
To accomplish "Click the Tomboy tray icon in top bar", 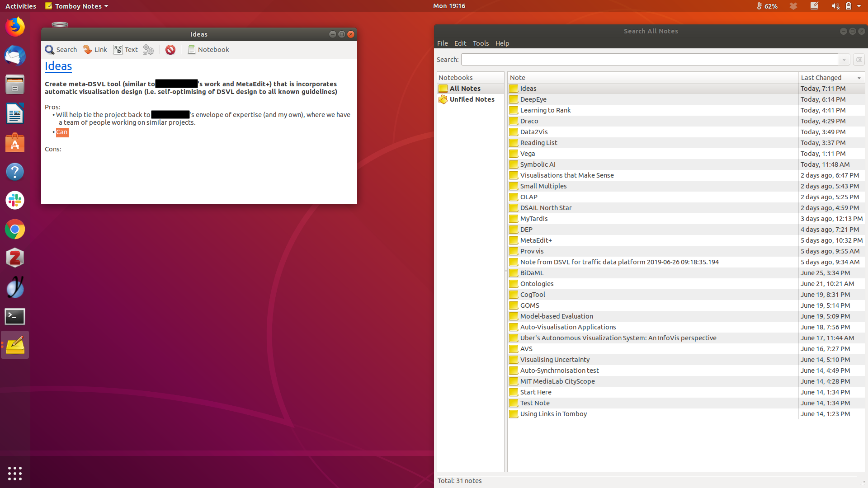I will (x=814, y=6).
